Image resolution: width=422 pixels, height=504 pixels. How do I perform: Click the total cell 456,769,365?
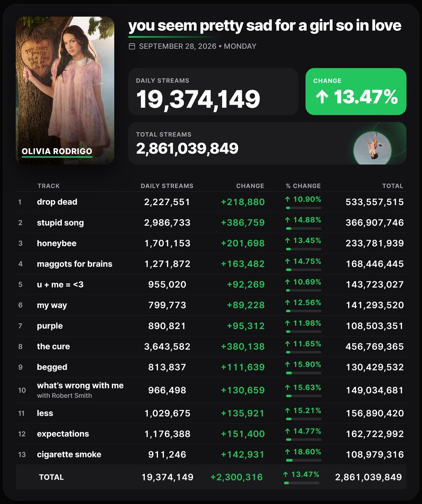point(375,346)
